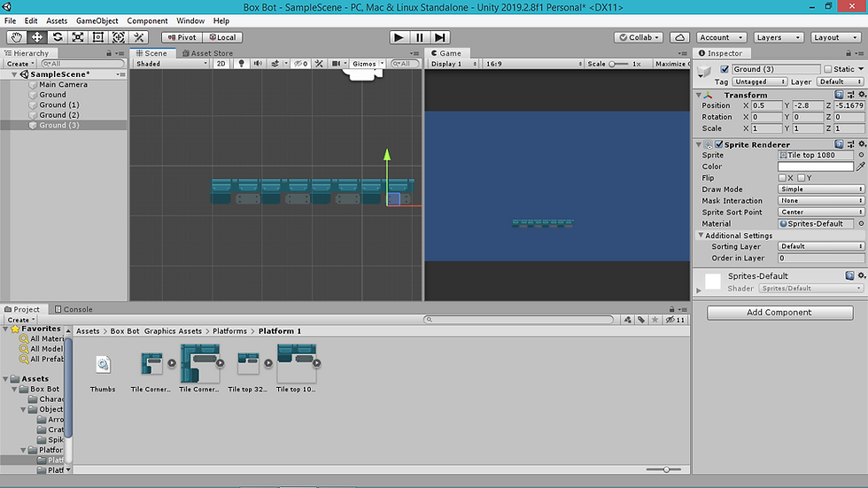
Task: Select the Transform tool
Action: tap(119, 37)
